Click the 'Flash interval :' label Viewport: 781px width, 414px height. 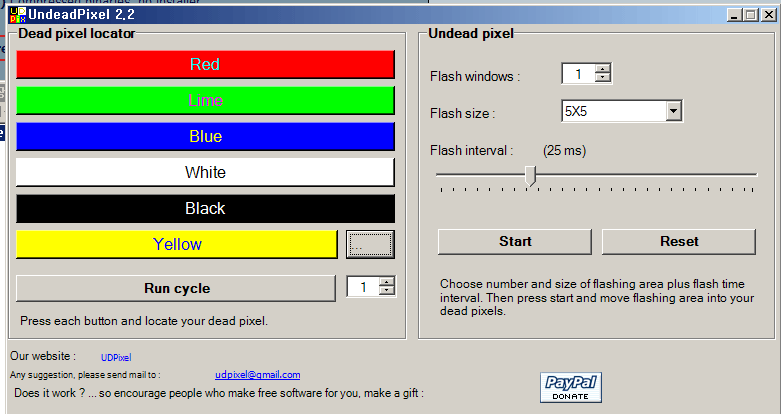pyautogui.click(x=471, y=150)
